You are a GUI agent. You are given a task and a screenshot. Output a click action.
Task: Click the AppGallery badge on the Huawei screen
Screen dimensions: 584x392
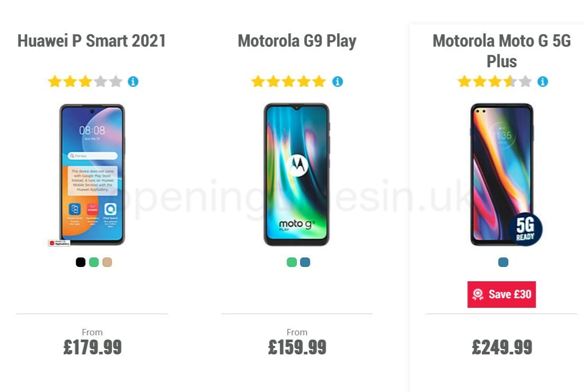click(x=58, y=243)
